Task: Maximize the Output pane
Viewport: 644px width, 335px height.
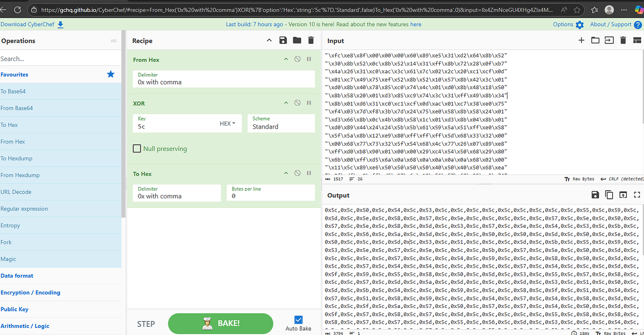Action: (637, 195)
